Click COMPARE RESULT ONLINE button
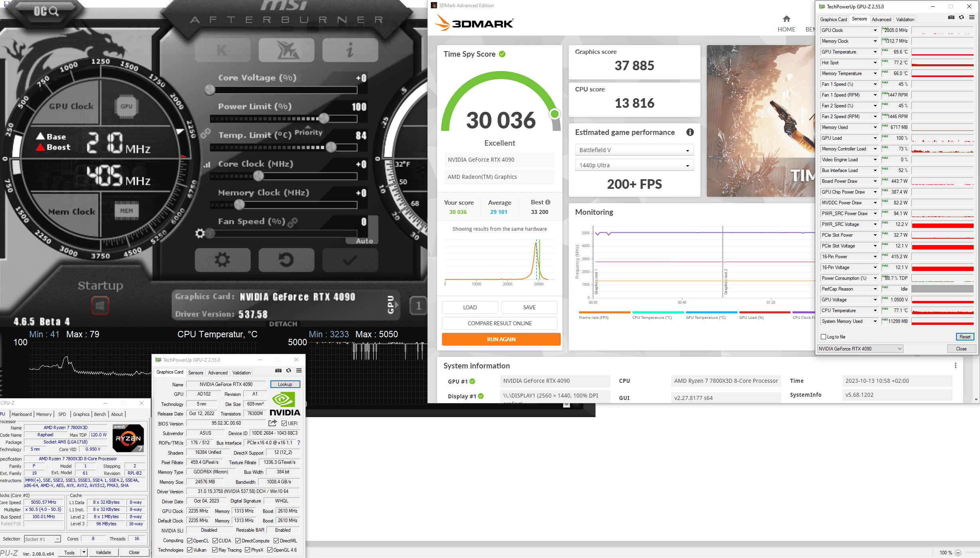Image resolution: width=980 pixels, height=558 pixels. [x=499, y=323]
